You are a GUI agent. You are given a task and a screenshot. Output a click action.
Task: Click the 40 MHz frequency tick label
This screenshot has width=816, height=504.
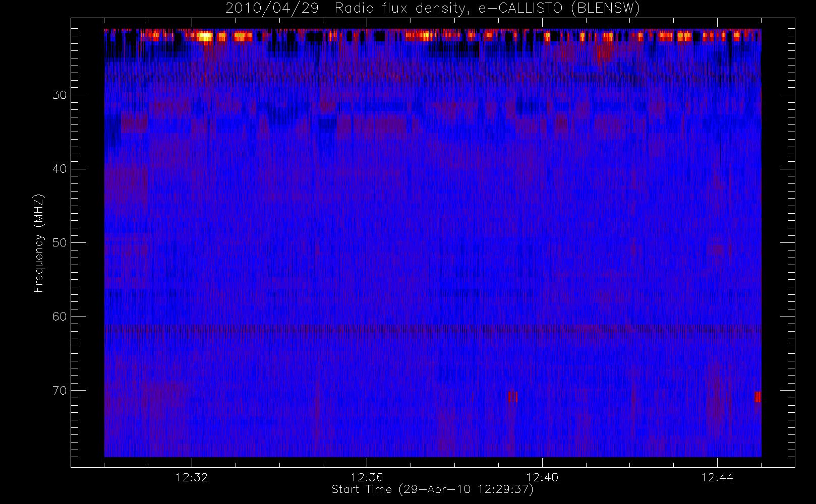tap(60, 169)
